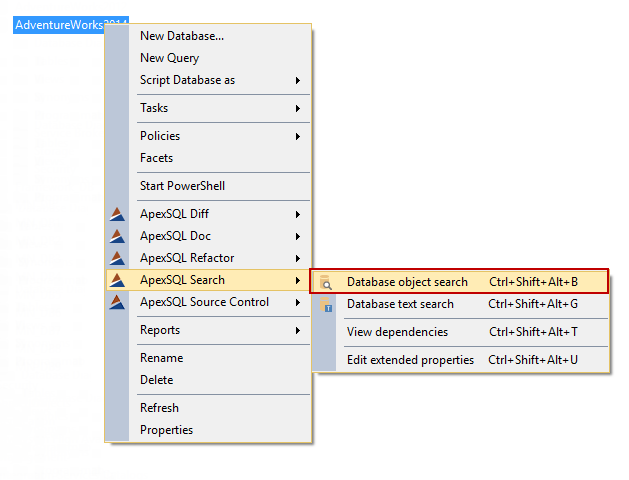Select Database text search submenu item
Screen dimensions: 629x480
461,304
